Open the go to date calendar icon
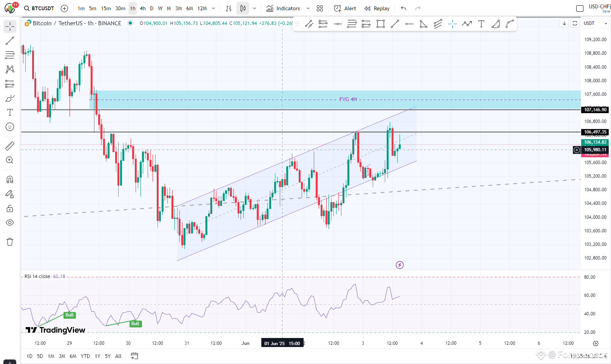Image resolution: width=611 pixels, height=364 pixels. pos(134,356)
